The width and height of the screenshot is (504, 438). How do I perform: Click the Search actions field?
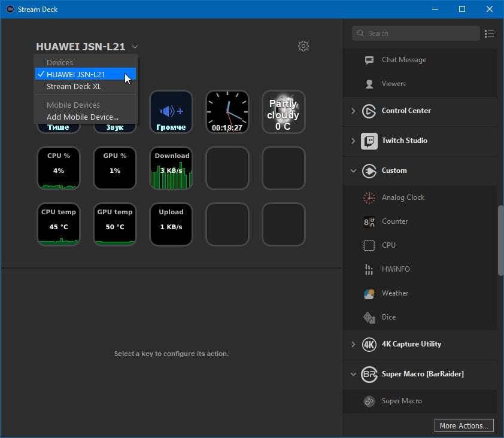coord(415,34)
